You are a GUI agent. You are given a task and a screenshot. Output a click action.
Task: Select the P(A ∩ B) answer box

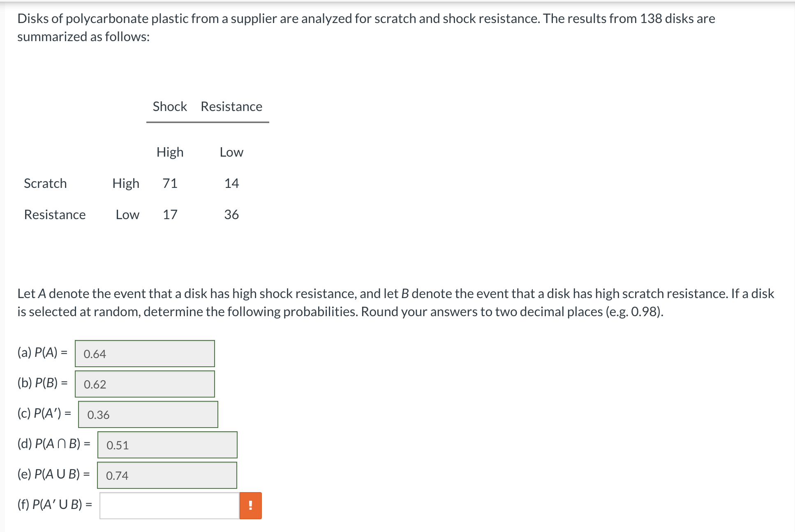tap(167, 445)
